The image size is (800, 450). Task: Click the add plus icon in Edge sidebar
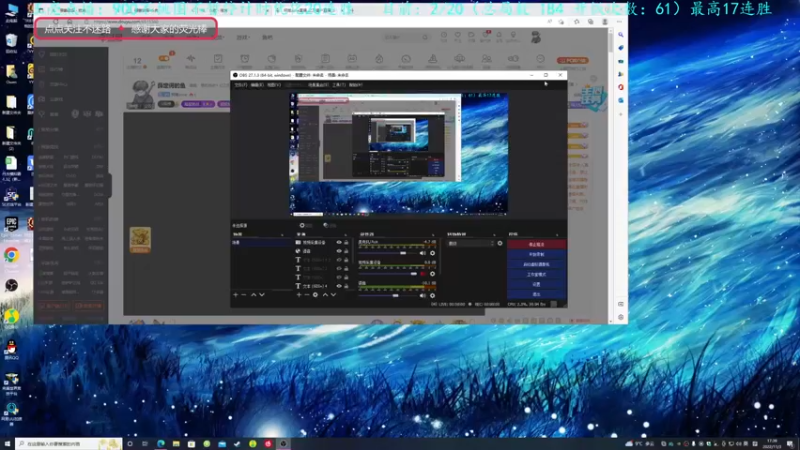(621, 114)
